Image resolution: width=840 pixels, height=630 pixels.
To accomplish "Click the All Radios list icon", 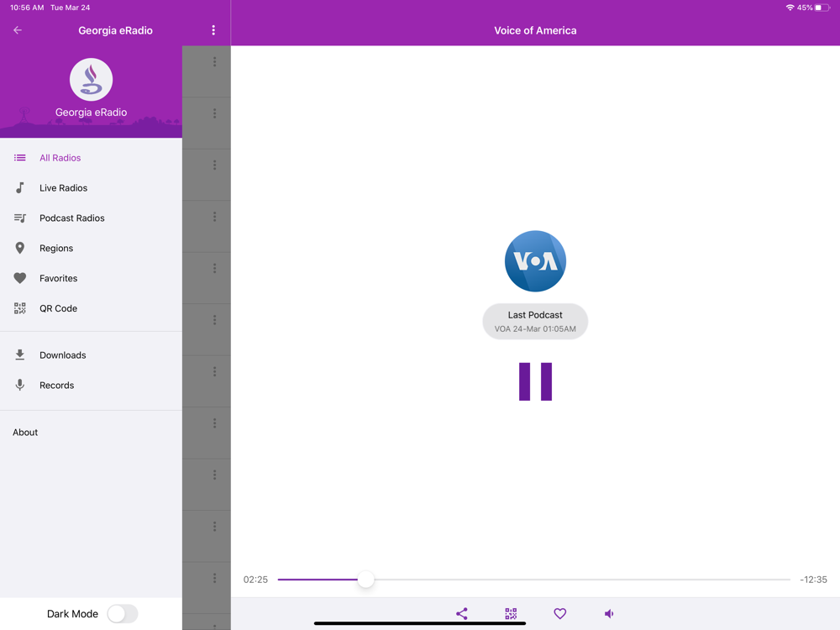I will pos(20,158).
